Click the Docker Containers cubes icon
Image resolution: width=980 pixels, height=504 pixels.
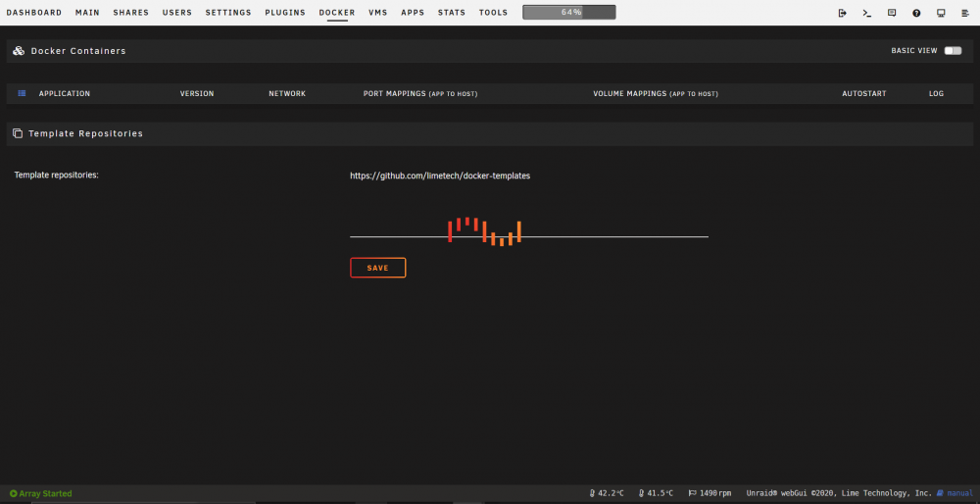pos(19,51)
